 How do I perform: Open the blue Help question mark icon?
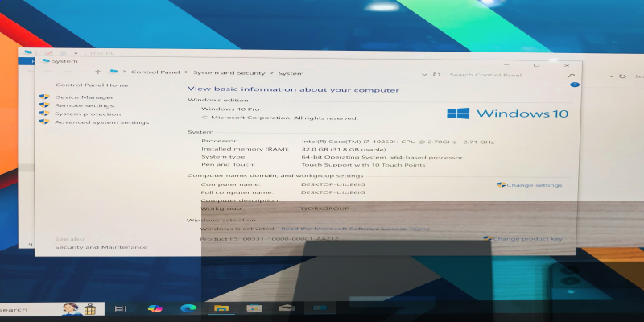point(575,85)
